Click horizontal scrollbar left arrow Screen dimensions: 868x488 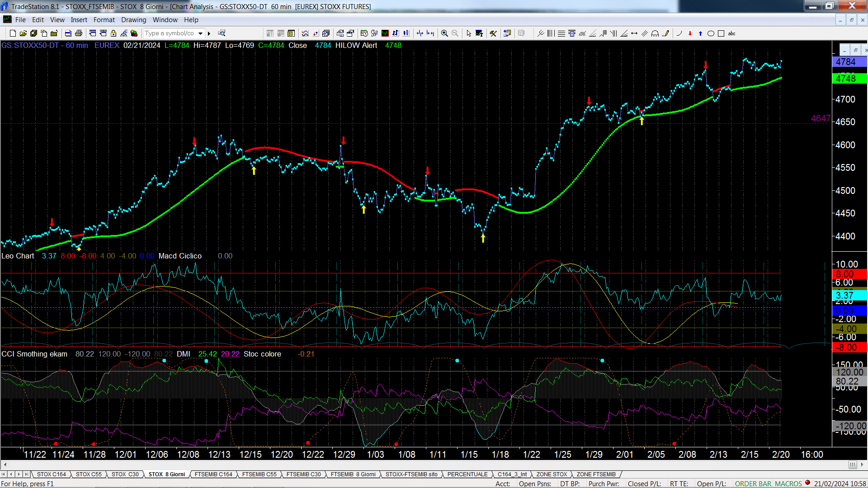pos(5,465)
